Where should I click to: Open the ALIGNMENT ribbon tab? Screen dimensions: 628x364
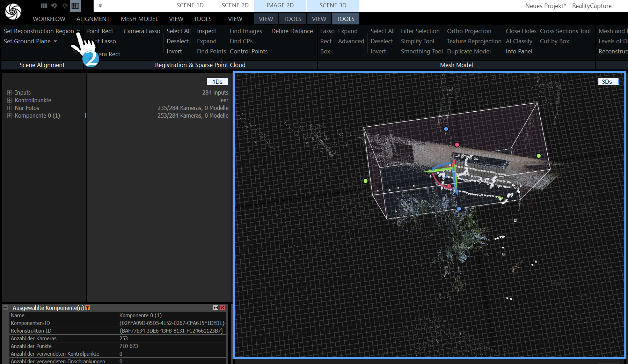pyautogui.click(x=93, y=19)
